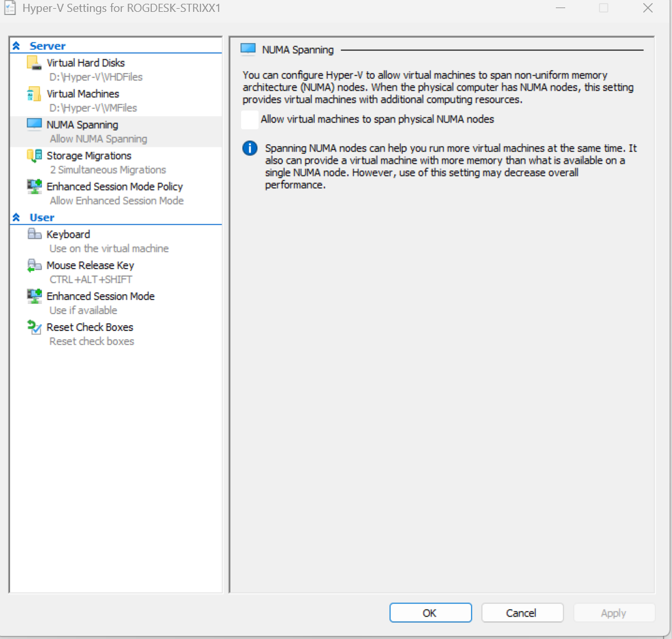This screenshot has height=639, width=672.
Task: Click the Virtual Machines folder icon
Action: (x=34, y=94)
